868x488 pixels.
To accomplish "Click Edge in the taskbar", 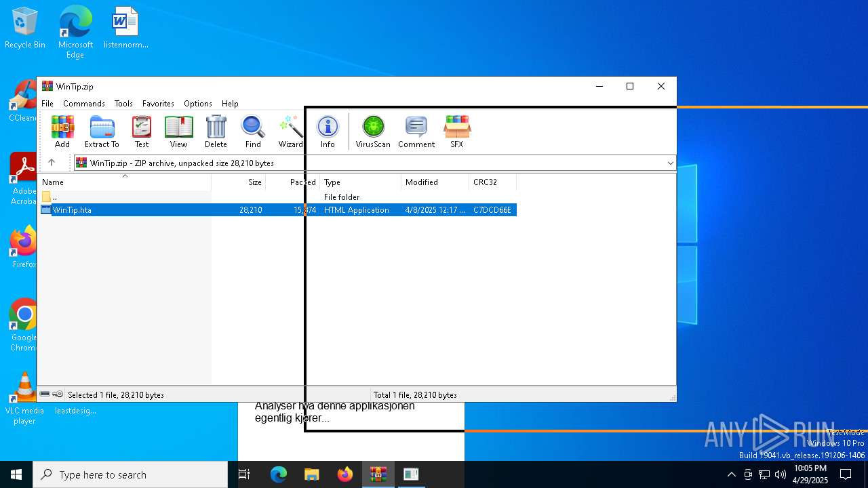I will point(279,474).
